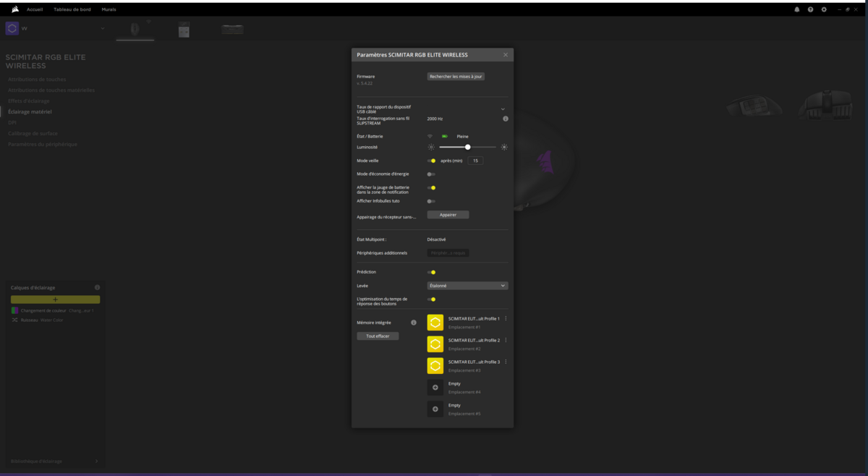Click the Corsair sails logo icon

[x=14, y=9]
